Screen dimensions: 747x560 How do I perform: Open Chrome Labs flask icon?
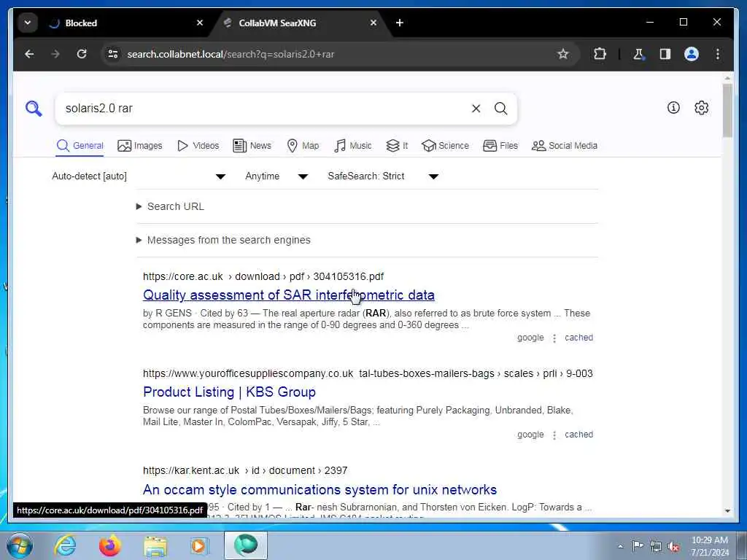[638, 54]
